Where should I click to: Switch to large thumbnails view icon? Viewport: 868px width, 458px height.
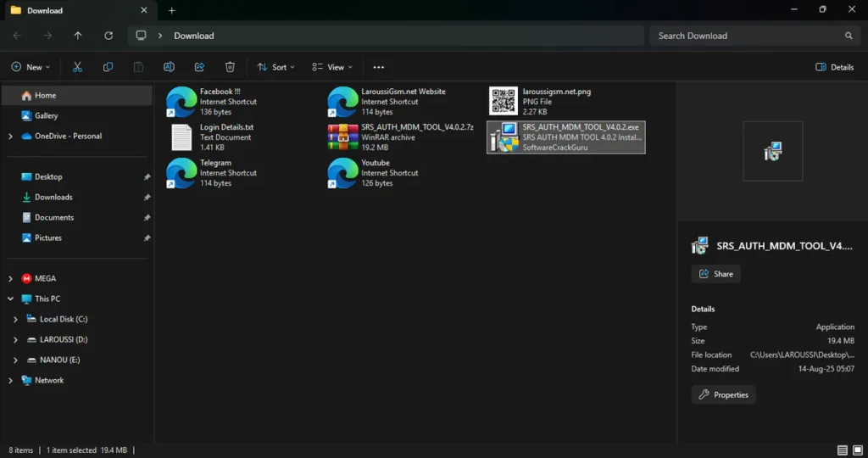858,450
